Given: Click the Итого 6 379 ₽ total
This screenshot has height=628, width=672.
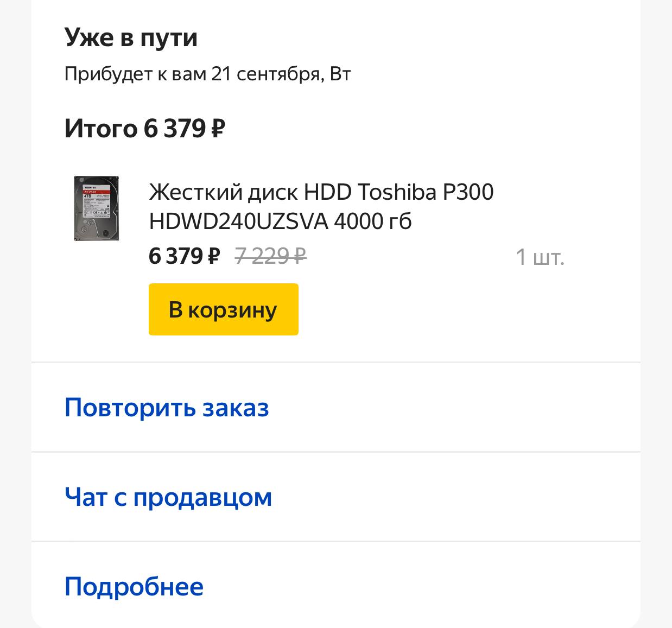Looking at the screenshot, I should click(145, 129).
